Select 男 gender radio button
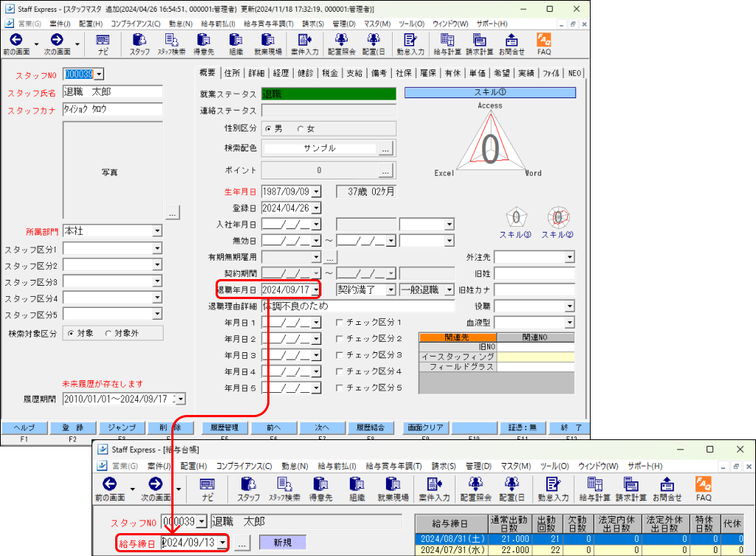 268,128
